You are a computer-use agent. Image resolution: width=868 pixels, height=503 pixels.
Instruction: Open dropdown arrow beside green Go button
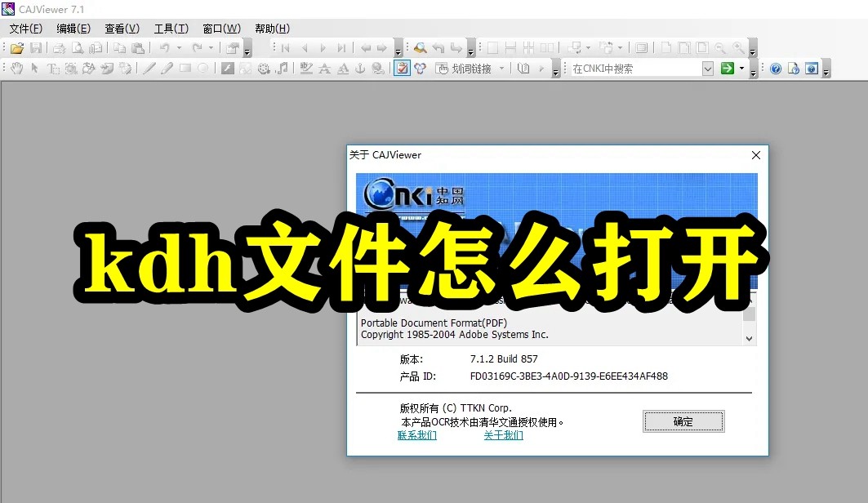[x=741, y=68]
